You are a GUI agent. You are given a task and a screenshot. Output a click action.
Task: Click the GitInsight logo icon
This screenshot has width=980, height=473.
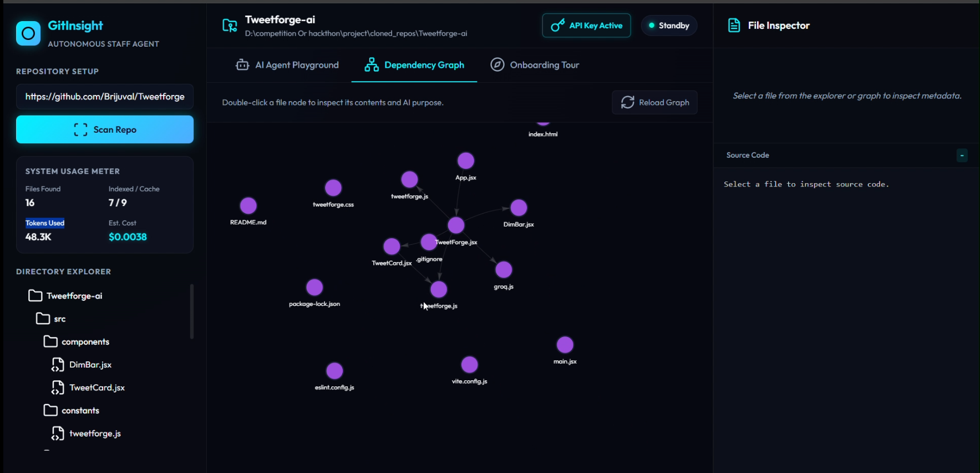click(x=28, y=33)
